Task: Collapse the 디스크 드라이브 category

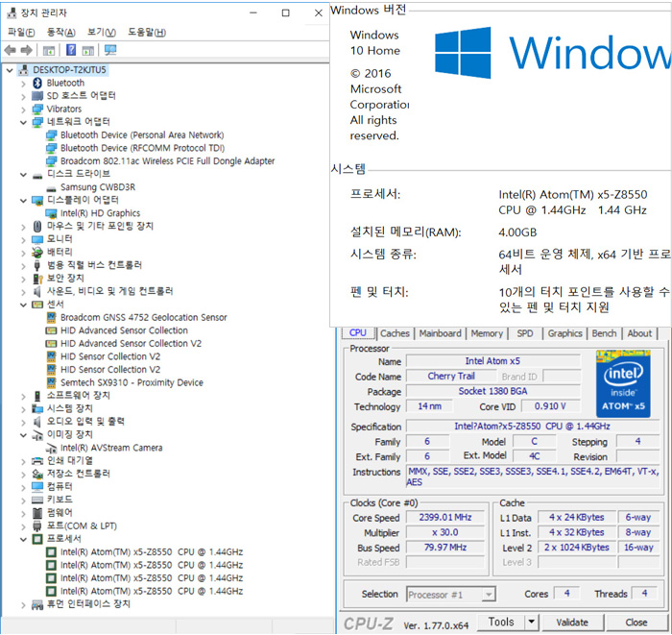Action: 24,175
